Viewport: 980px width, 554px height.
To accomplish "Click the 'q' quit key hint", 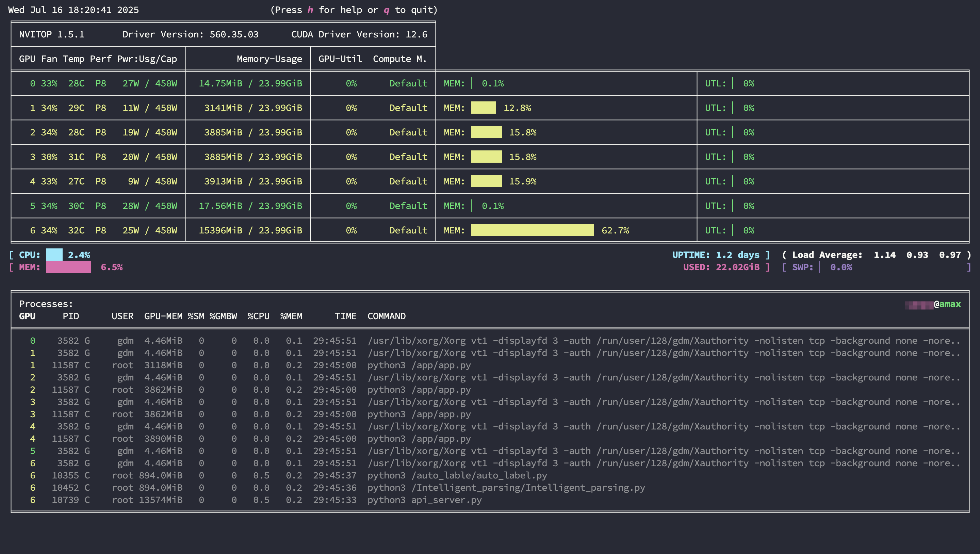I will (x=387, y=10).
